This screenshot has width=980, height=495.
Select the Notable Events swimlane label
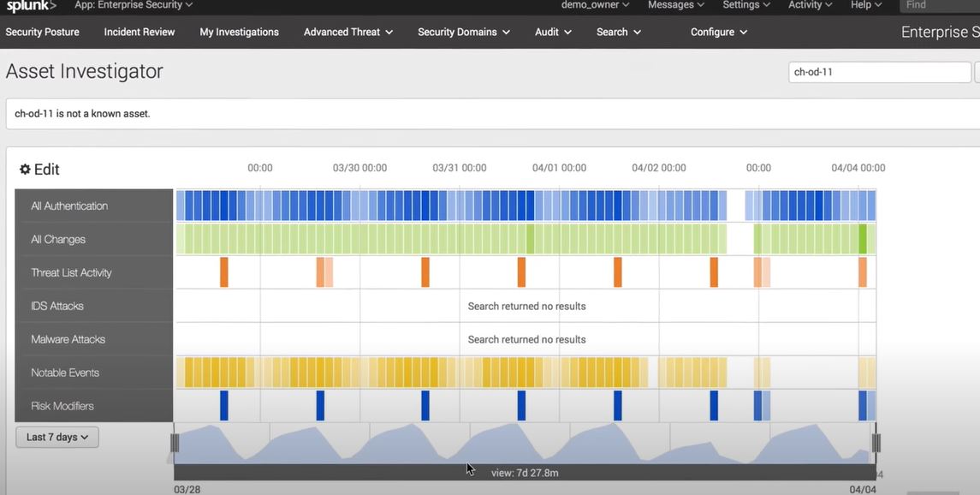coord(94,373)
